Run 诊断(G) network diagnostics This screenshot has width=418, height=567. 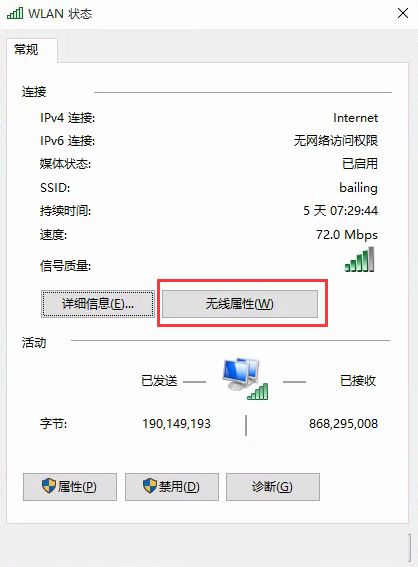click(x=273, y=487)
